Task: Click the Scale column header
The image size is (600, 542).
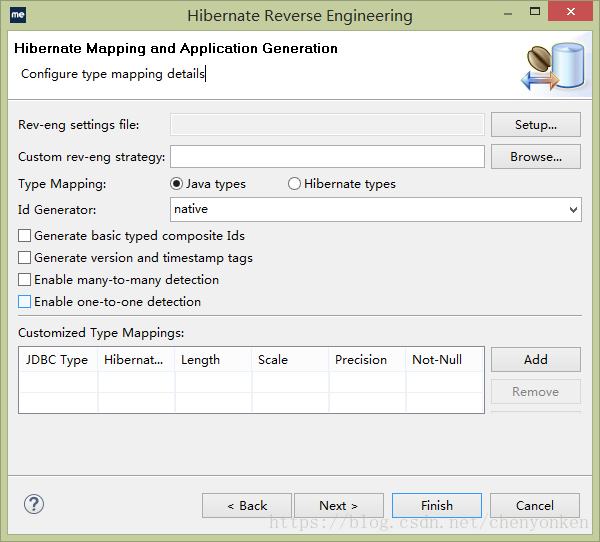Action: tap(290, 360)
